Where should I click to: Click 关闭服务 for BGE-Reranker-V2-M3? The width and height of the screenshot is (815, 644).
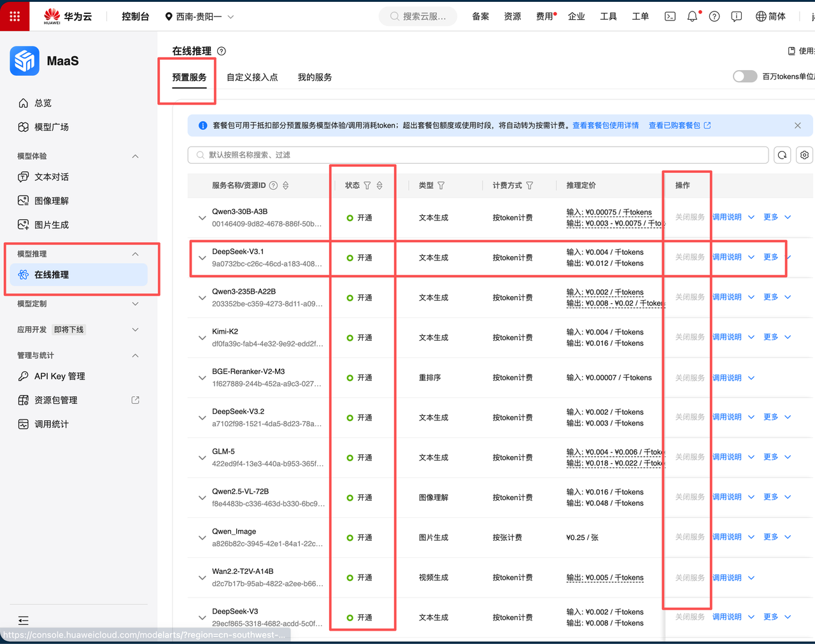tap(690, 378)
